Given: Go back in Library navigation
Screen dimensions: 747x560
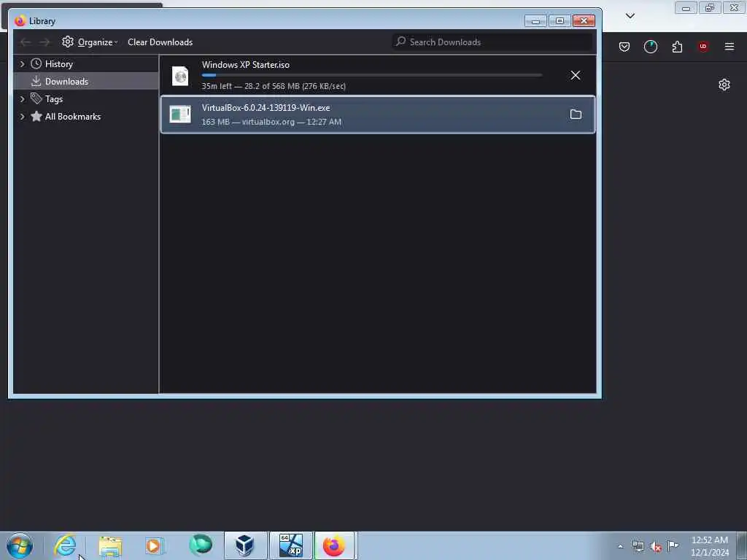Looking at the screenshot, I should coord(26,42).
